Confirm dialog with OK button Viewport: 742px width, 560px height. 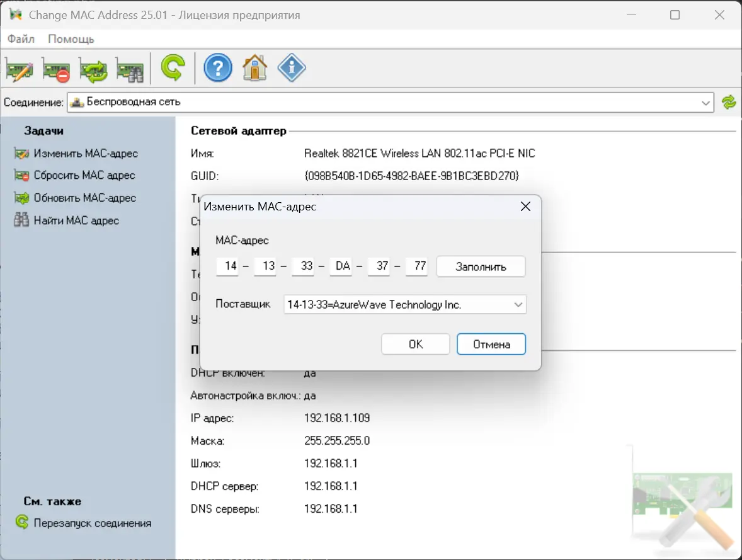click(x=416, y=344)
